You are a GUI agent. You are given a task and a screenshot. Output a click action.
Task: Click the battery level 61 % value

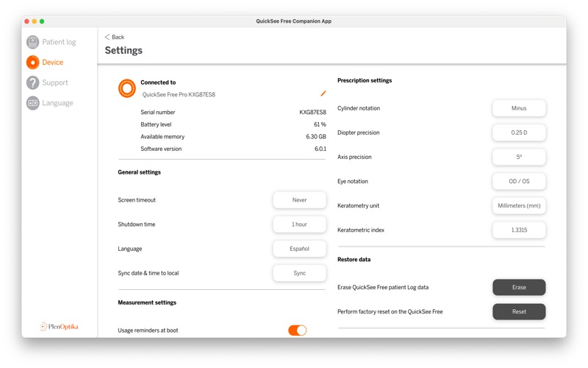coord(320,124)
